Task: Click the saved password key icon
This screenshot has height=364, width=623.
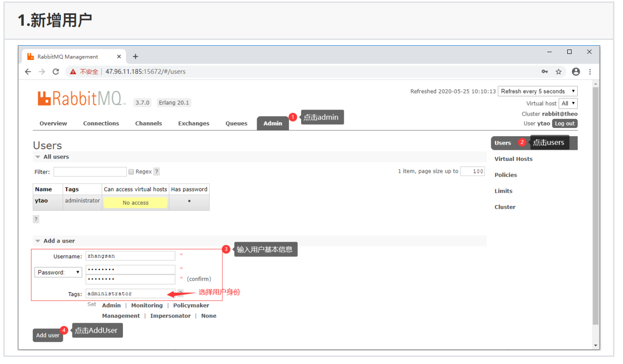Action: [545, 72]
